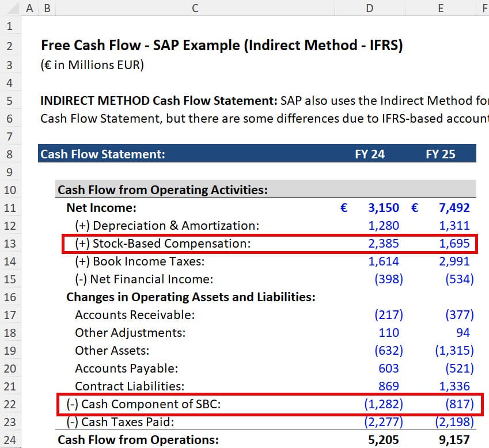Click the 'Cash Flow Statement:' header cell
This screenshot has height=448, width=489.
coord(103,154)
